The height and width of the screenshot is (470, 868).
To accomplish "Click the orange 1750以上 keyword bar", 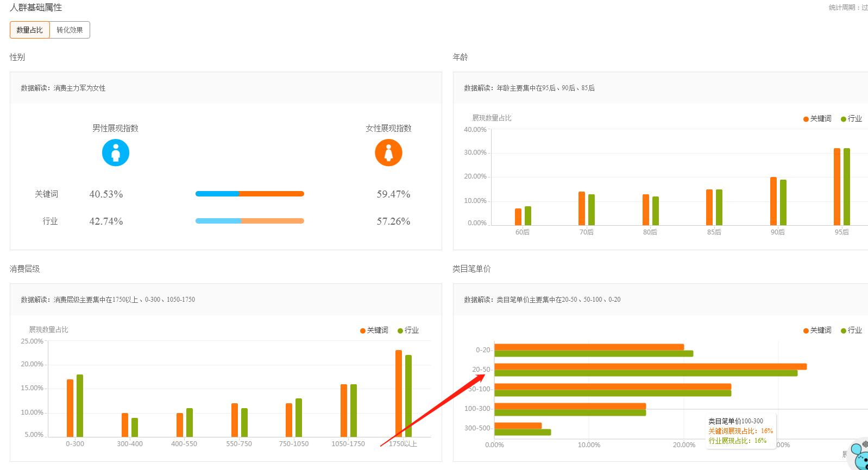I will (399, 393).
